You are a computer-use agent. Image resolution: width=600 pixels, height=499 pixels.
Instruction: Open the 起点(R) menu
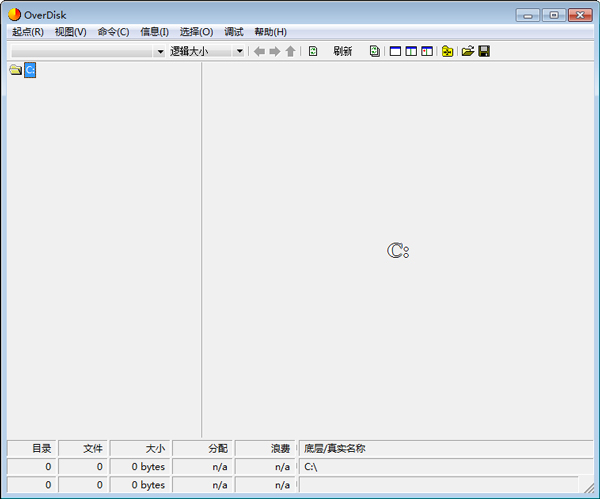(x=28, y=32)
